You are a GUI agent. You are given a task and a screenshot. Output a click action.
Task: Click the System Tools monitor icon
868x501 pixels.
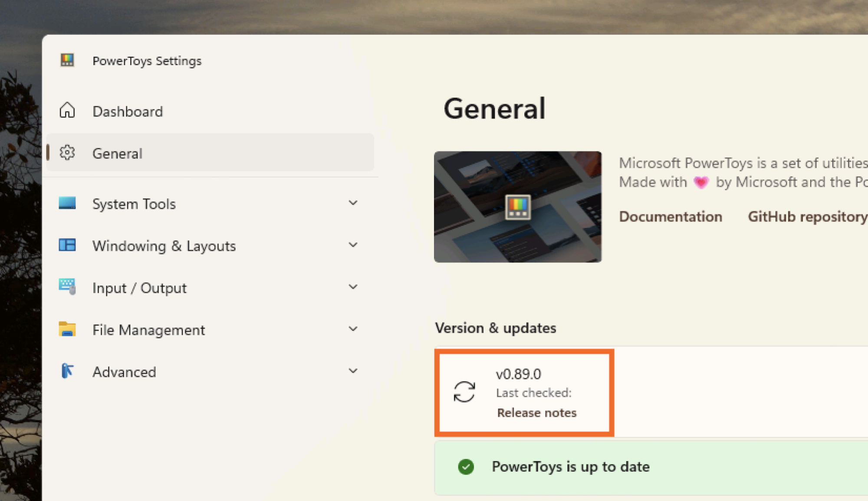67,203
